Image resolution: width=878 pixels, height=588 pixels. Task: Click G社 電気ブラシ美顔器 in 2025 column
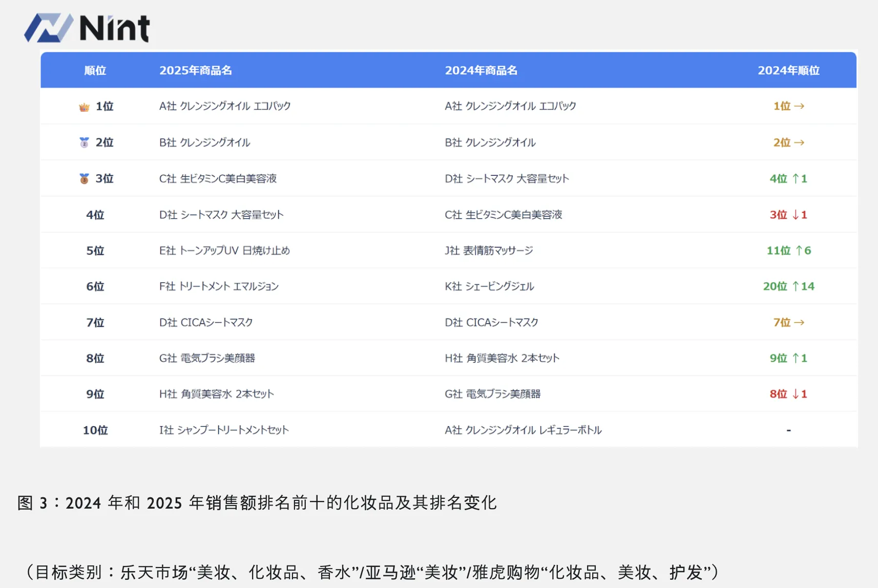207,358
